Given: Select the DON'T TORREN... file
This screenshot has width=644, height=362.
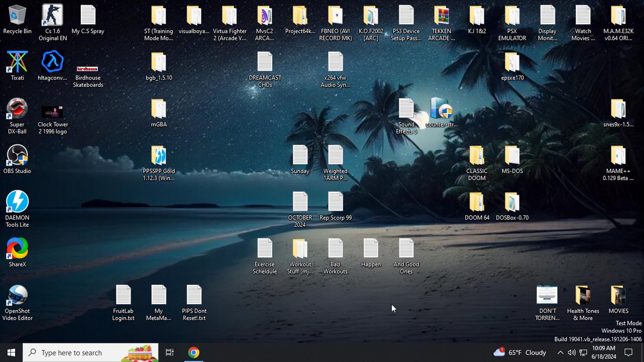Looking at the screenshot, I should (x=547, y=303).
